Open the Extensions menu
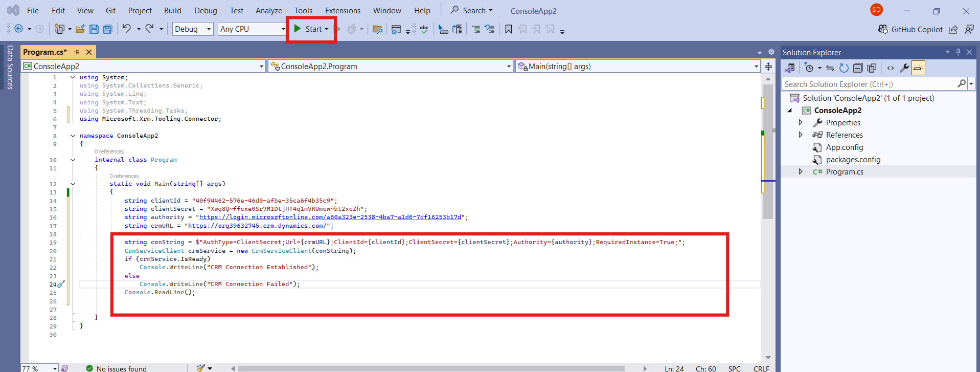 343,11
